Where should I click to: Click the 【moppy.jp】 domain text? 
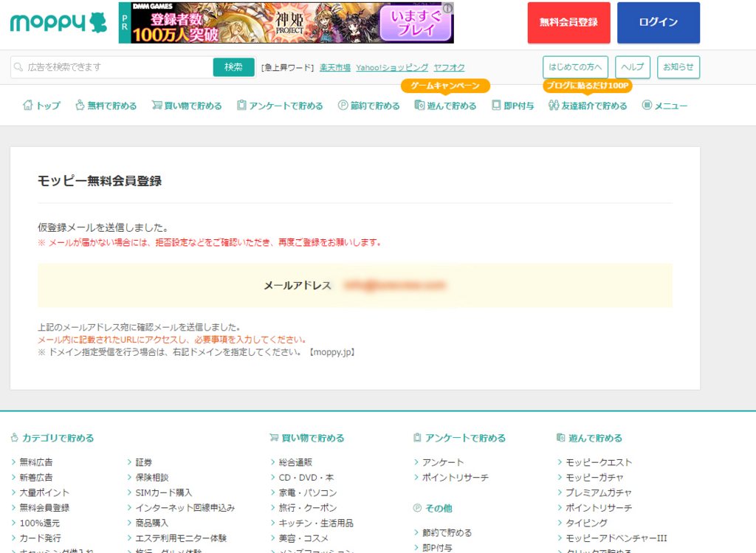click(x=333, y=352)
